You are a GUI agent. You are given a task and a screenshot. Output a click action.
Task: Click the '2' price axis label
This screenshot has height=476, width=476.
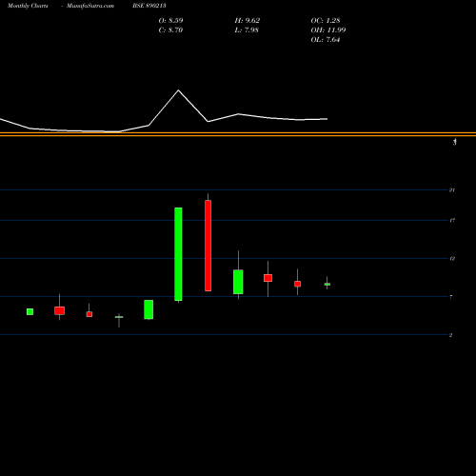(450, 335)
